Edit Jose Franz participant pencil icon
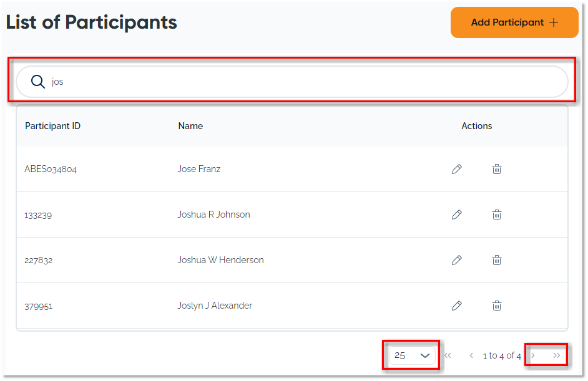The width and height of the screenshot is (588, 381). point(457,169)
